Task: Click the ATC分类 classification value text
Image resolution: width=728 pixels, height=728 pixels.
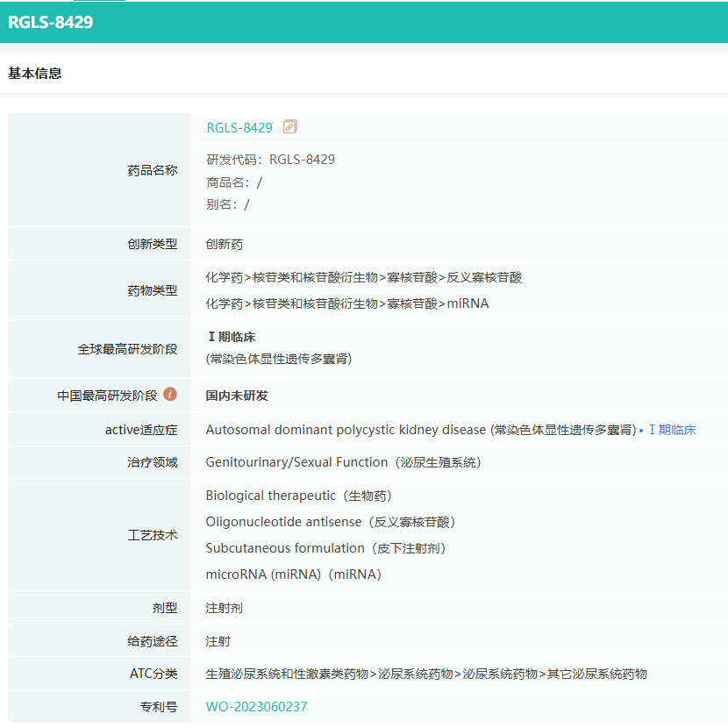Action: [x=426, y=674]
